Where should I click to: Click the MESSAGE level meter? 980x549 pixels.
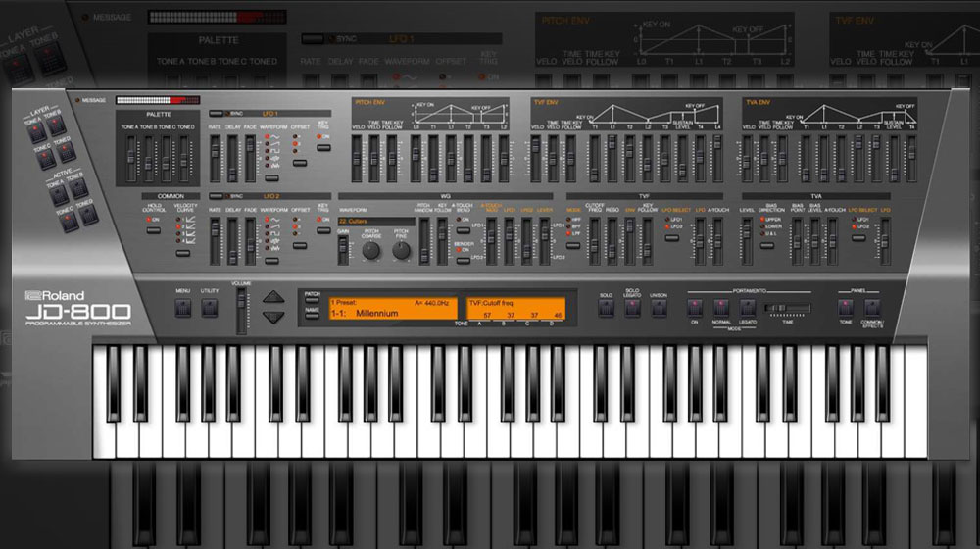pos(158,100)
